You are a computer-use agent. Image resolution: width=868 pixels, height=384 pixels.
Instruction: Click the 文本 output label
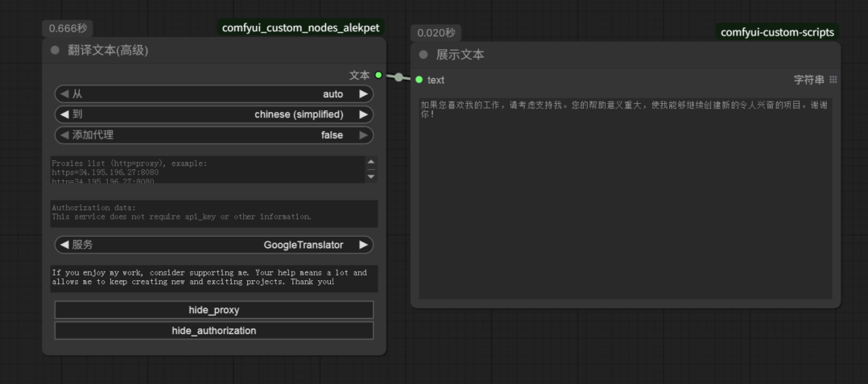pos(359,75)
